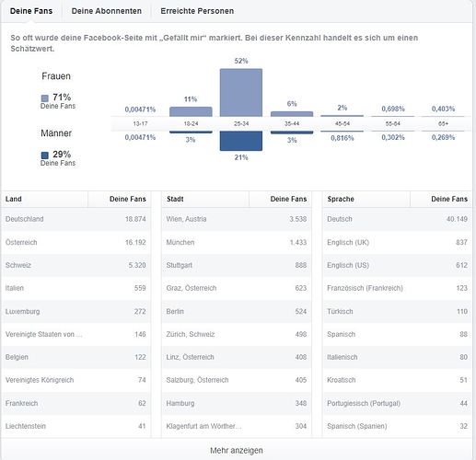Select the Deine Fans tab
Screen dimensions: 476x460
(x=31, y=11)
